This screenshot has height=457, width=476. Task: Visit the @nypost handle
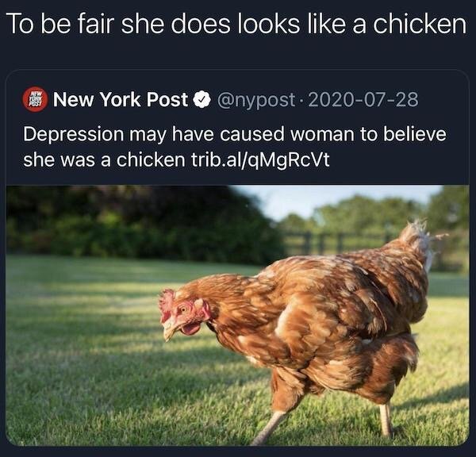255,100
